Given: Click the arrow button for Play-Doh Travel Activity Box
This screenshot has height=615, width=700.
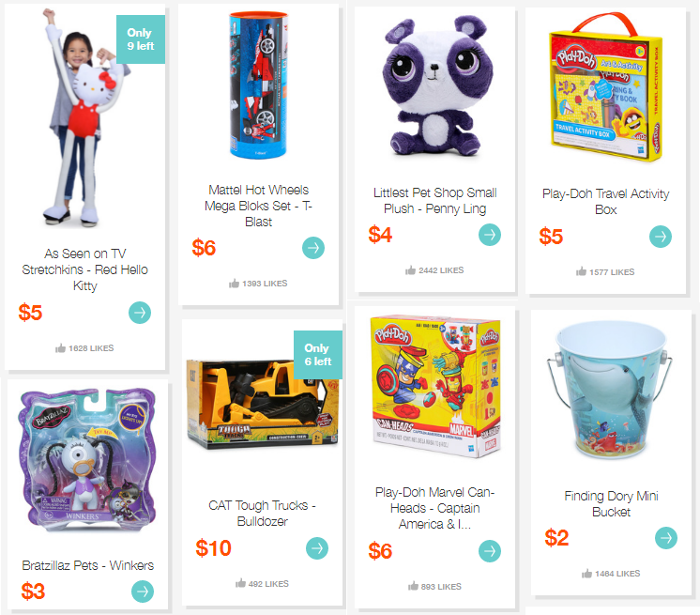Looking at the screenshot, I should (x=661, y=237).
